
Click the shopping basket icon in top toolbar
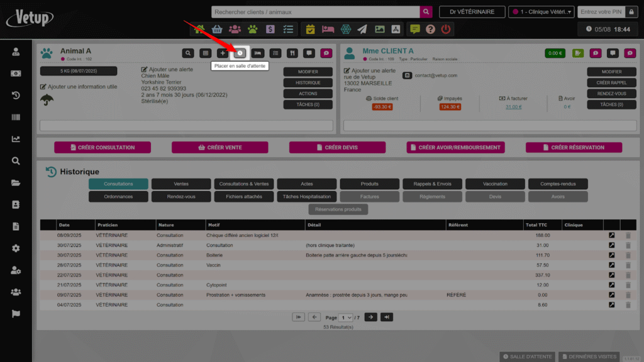point(217,29)
